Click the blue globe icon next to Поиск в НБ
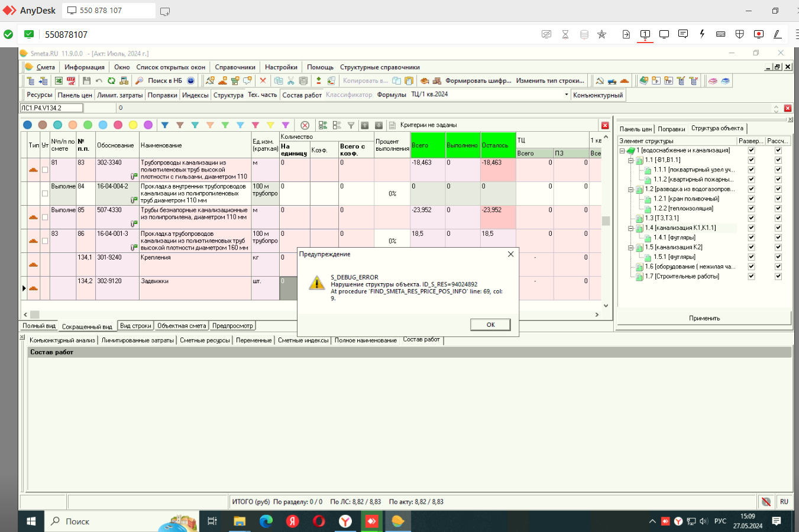 click(x=190, y=80)
